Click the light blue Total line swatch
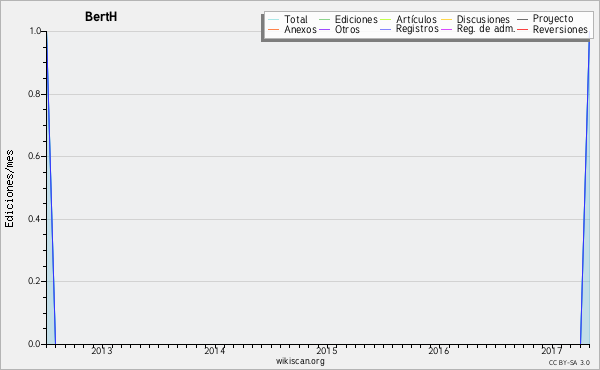 pyautogui.click(x=274, y=20)
